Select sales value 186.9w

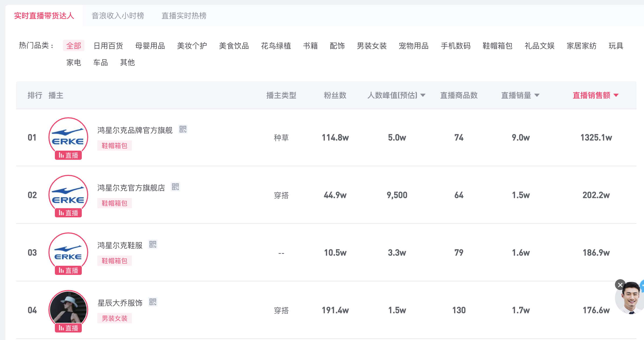tap(596, 253)
